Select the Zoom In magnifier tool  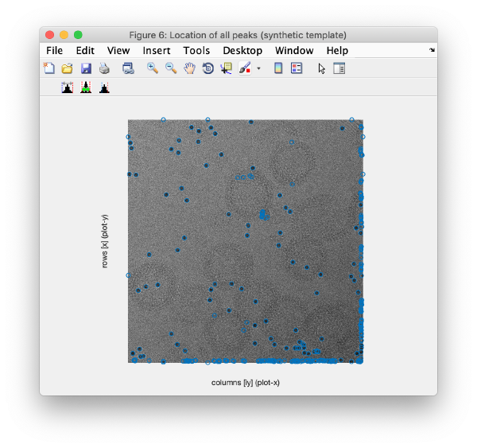coord(152,68)
